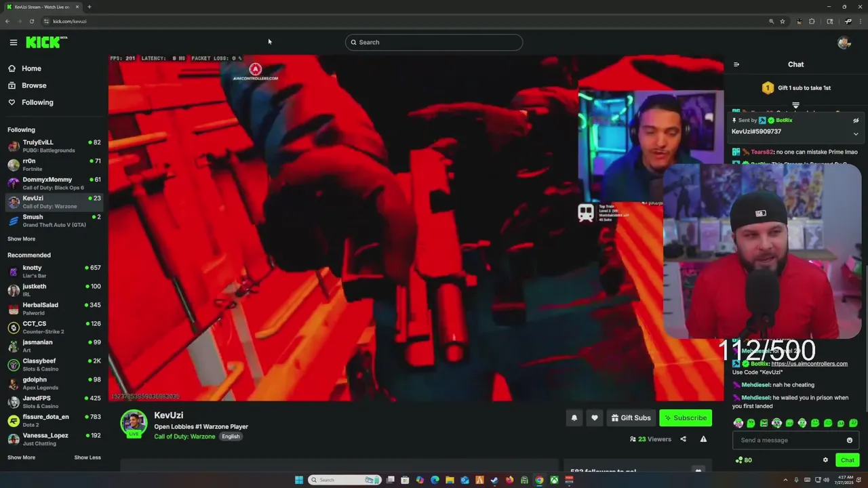The image size is (868, 488).
Task: Open Xbox app in taskbar
Action: coord(554,480)
